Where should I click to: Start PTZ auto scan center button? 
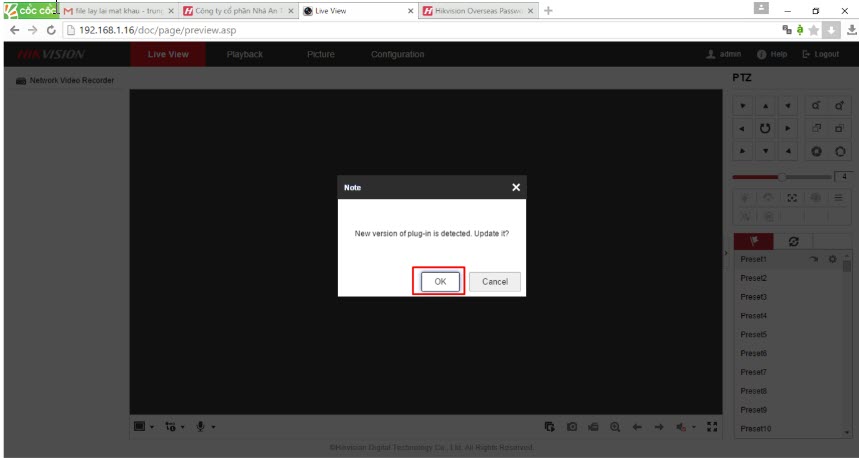[765, 128]
